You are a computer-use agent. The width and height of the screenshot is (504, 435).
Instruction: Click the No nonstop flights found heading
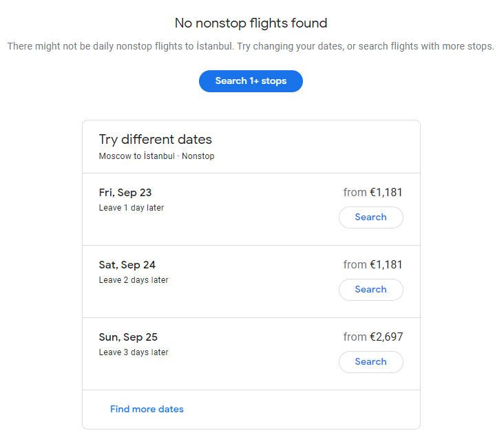[x=251, y=23]
